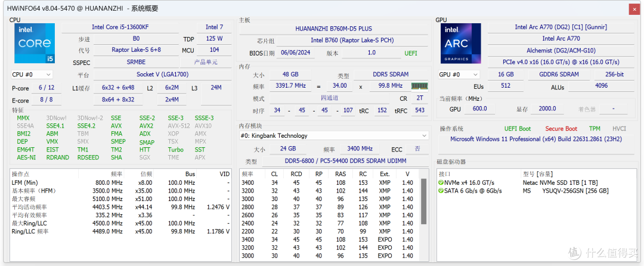Screen dimensions: 644x266
Task: Click the Intel 7 process field
Action: (215, 27)
